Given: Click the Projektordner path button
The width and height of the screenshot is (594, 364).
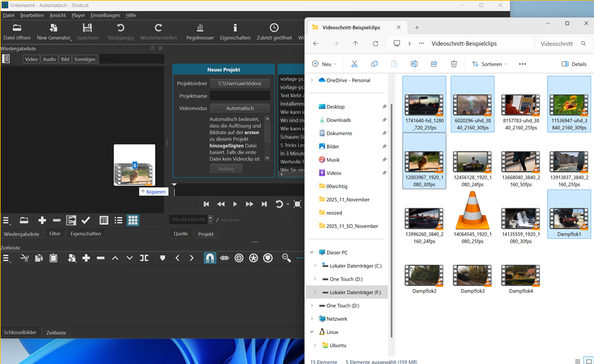Looking at the screenshot, I should click(x=239, y=83).
